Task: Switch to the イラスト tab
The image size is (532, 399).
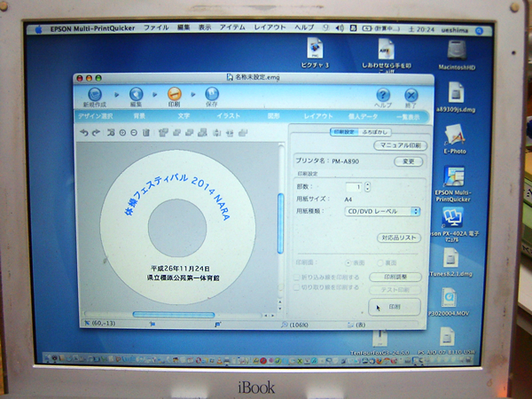Action: (229, 116)
